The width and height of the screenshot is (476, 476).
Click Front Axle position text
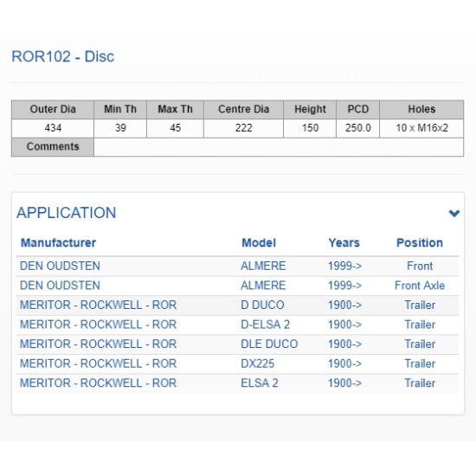click(420, 286)
